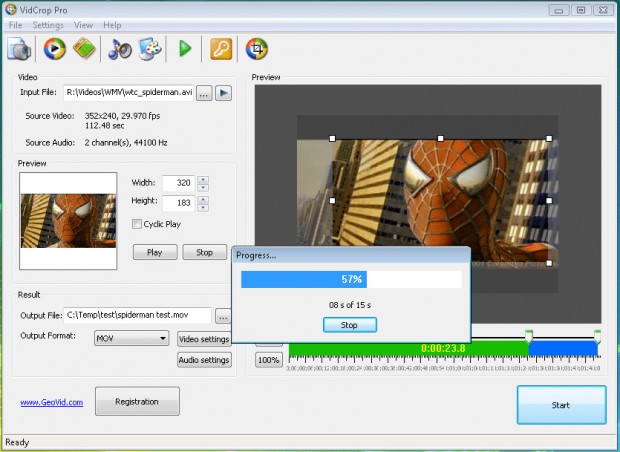
Task: Click the 57% progress bar
Action: 351,279
